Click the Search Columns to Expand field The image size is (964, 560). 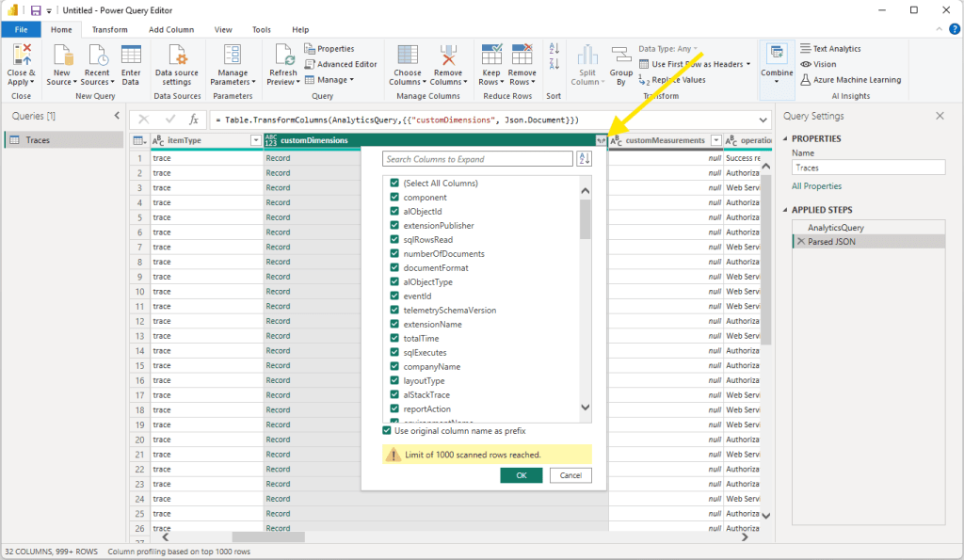click(x=477, y=159)
